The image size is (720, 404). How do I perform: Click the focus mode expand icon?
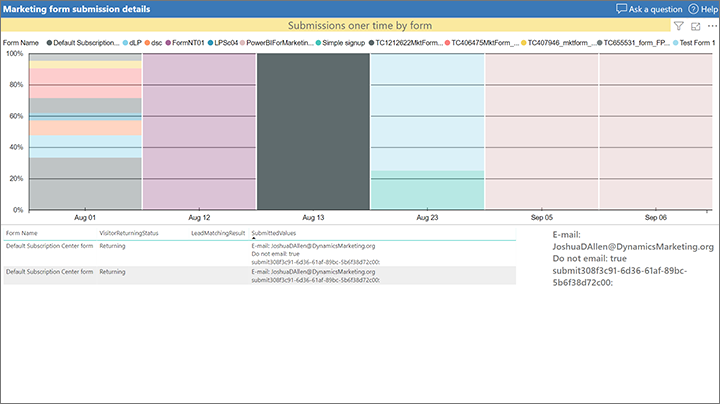point(696,26)
